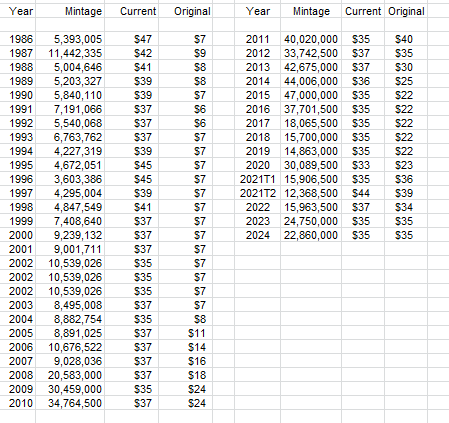Click mintage 22,860,000 for 2024

(x=311, y=235)
